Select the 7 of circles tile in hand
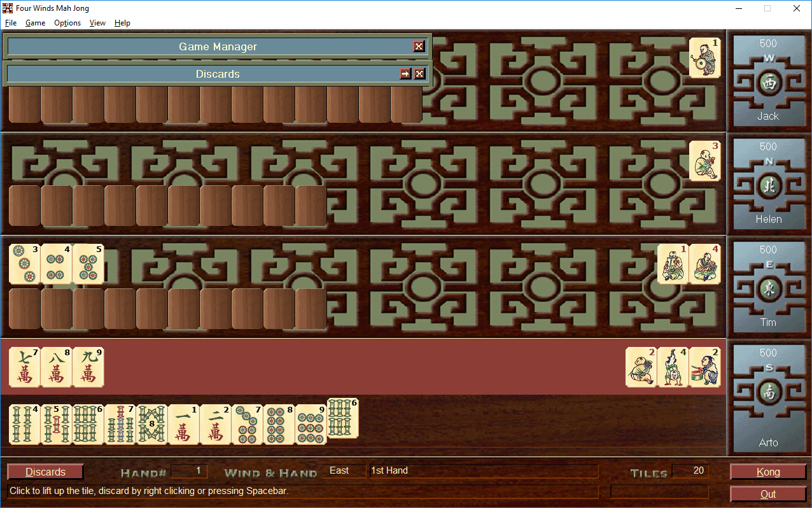 pos(248,425)
